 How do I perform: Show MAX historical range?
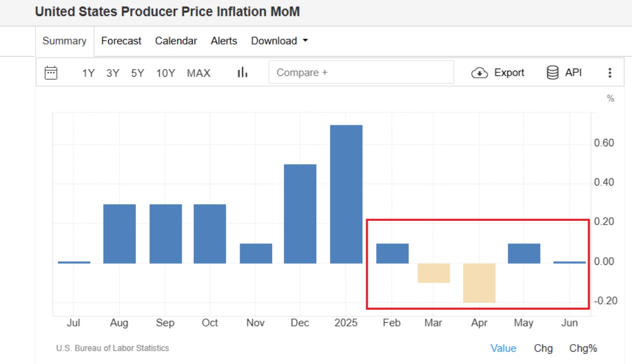point(198,73)
